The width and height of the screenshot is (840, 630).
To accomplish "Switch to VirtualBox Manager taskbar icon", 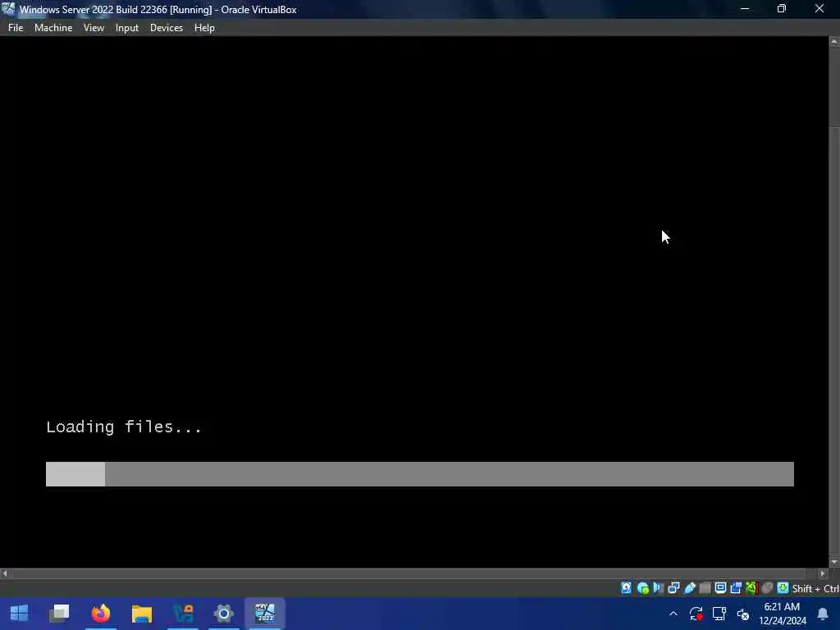I will click(x=183, y=614).
